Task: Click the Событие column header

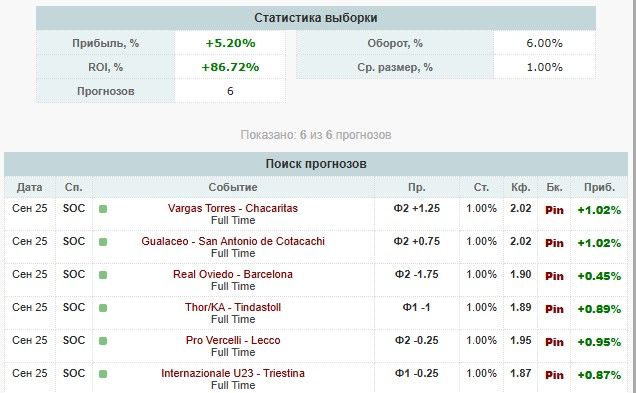Action: point(233,187)
